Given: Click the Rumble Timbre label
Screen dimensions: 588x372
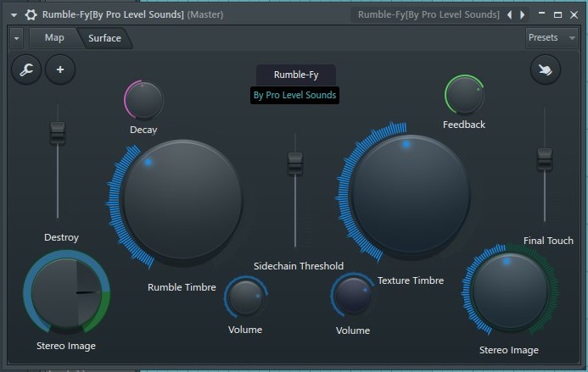Looking at the screenshot, I should pos(182,287).
